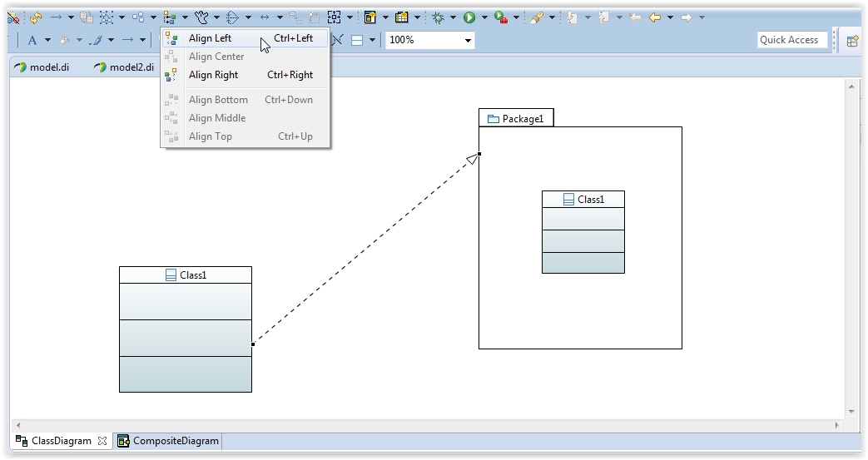Expand the Debug dropdown arrow
The height and width of the screenshot is (460, 868).
(x=453, y=17)
